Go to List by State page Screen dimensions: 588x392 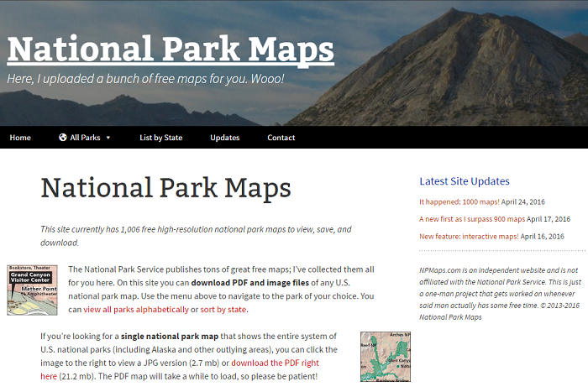tap(161, 138)
